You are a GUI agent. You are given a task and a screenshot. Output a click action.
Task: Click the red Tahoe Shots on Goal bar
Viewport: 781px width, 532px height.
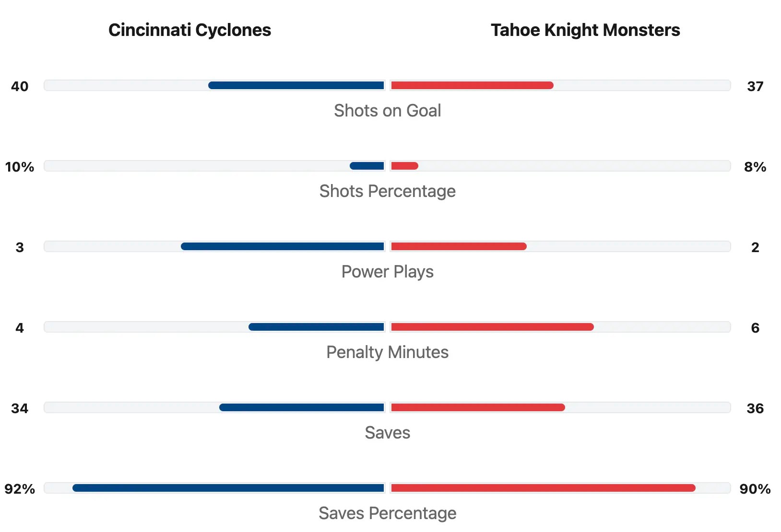pos(472,86)
